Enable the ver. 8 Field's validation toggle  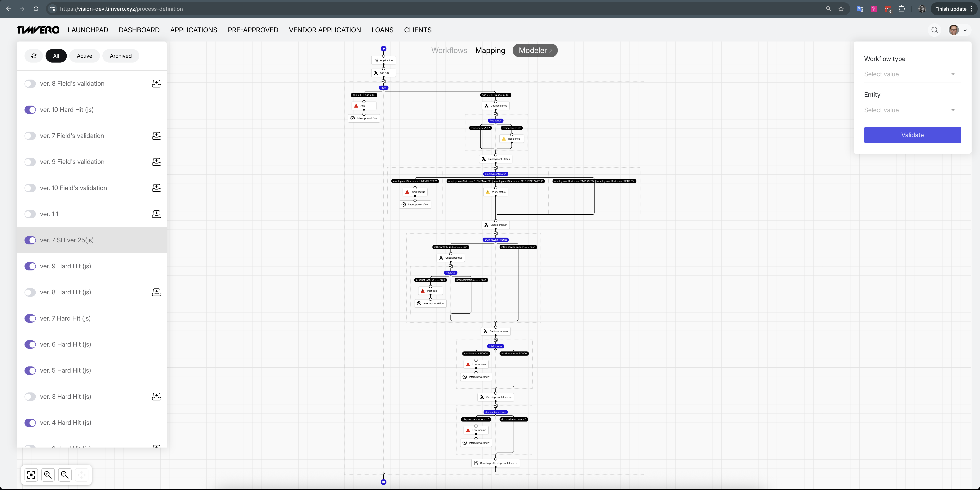click(30, 84)
